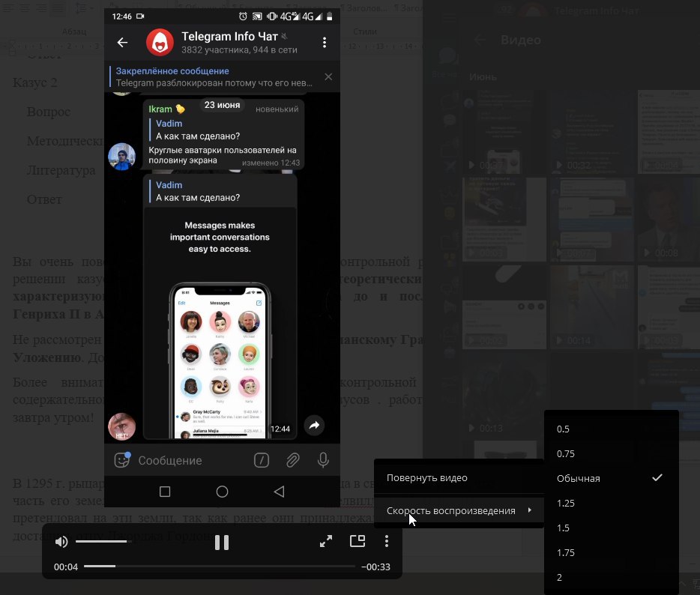Set playback speed to 0.75
This screenshot has width=700, height=595.
pos(611,453)
